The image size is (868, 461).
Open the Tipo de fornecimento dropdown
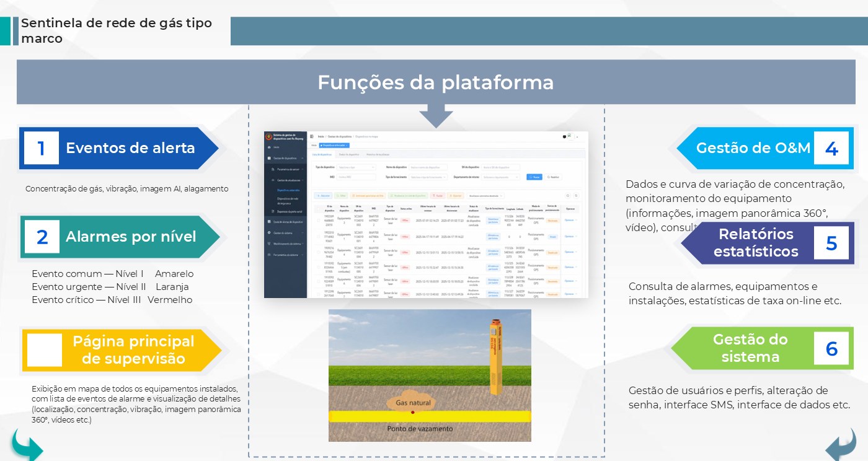[x=428, y=177]
